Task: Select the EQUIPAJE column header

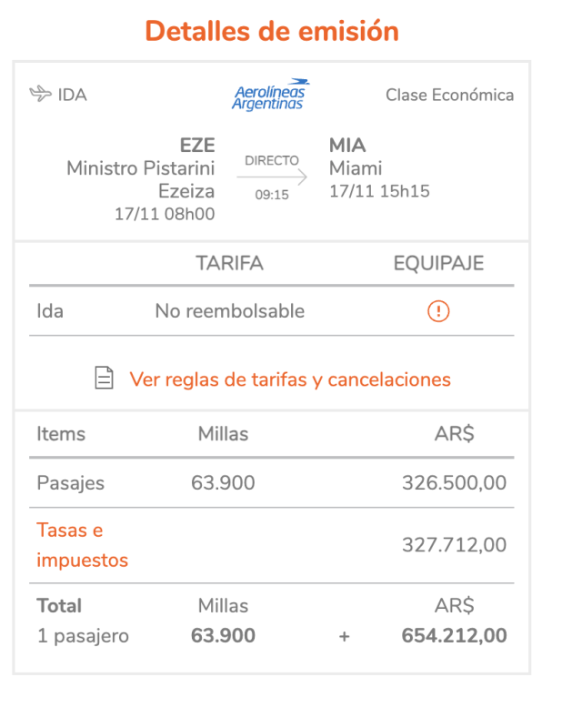Action: pyautogui.click(x=438, y=263)
